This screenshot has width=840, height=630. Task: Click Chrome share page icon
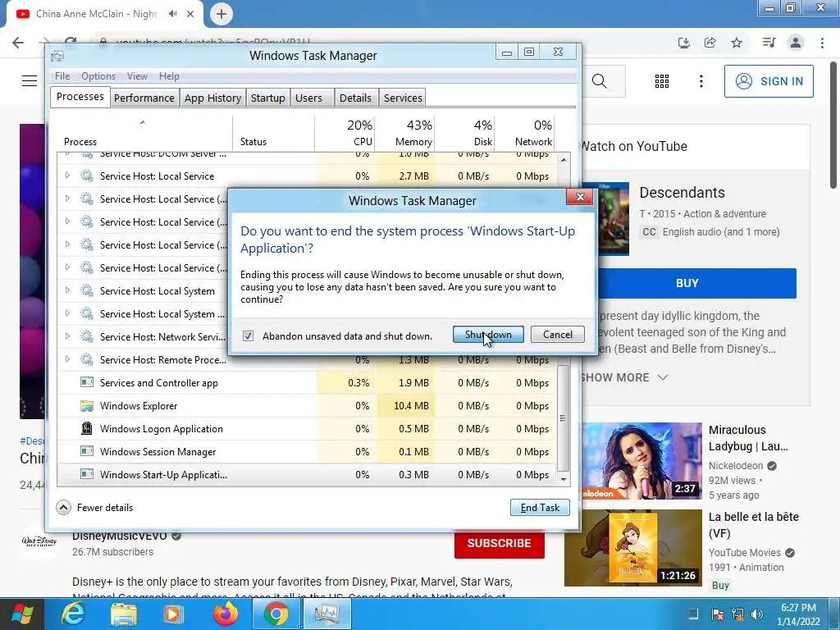710,43
